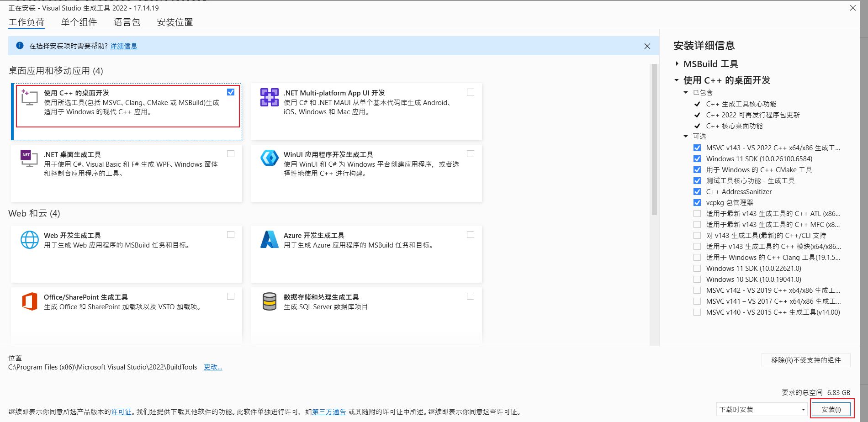Click the WinUI 应用程序开发生成工具 icon
This screenshot has width=868, height=422.
269,158
